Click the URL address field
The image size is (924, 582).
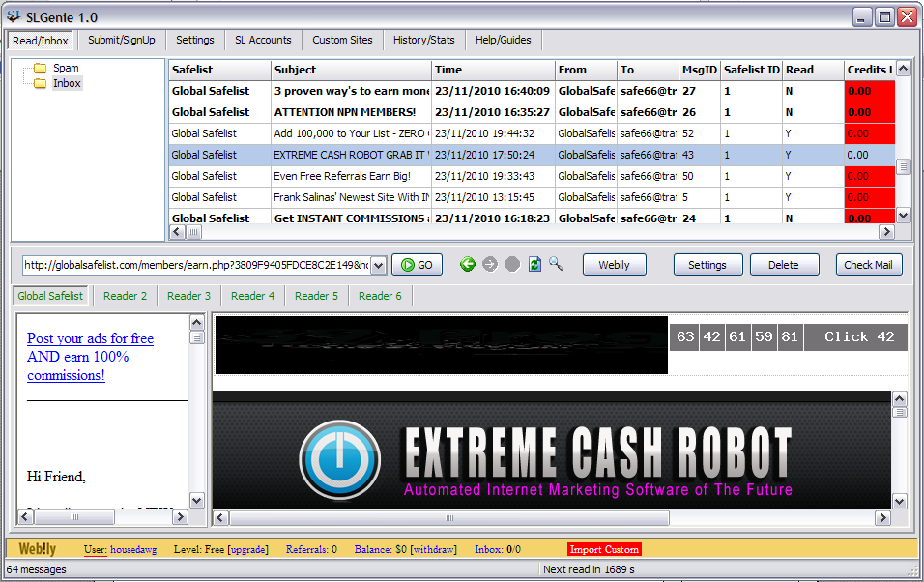[x=197, y=265]
